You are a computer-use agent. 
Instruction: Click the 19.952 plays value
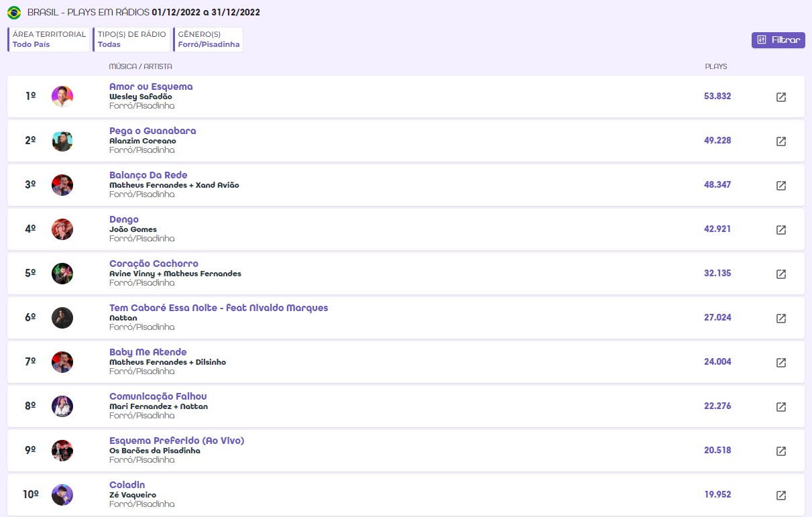(x=717, y=495)
